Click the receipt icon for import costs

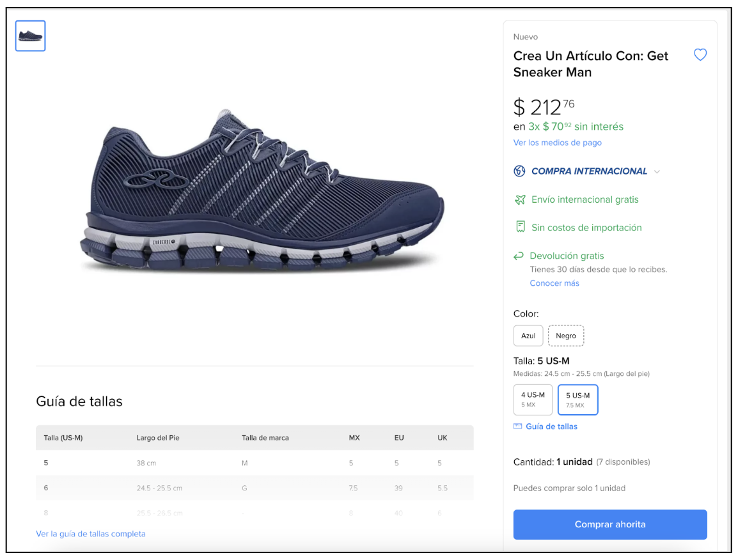click(x=520, y=227)
